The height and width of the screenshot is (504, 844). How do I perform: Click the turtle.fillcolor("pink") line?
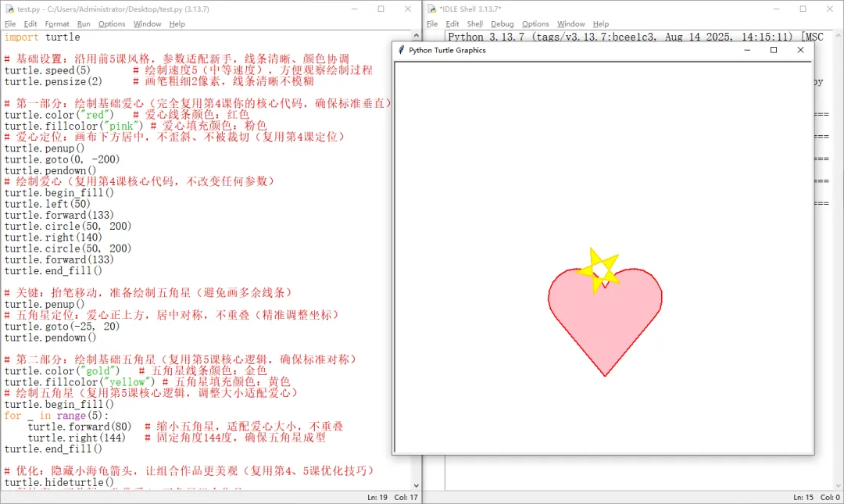(74, 126)
